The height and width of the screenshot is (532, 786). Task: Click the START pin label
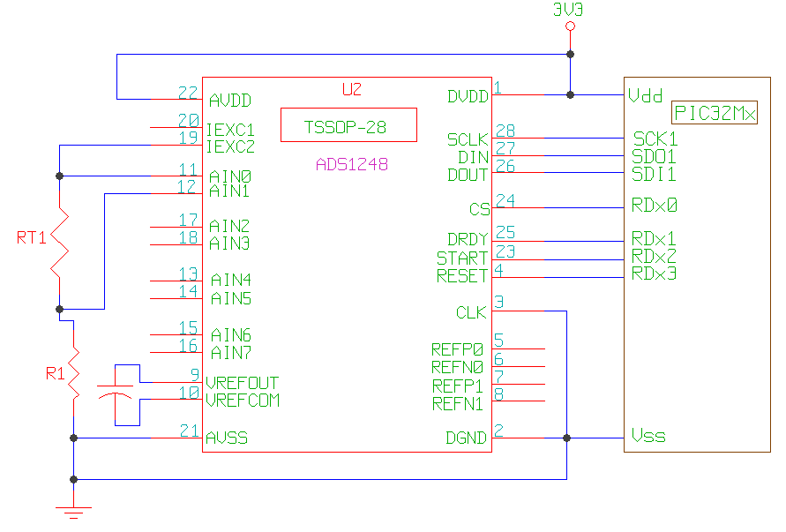coord(461,259)
